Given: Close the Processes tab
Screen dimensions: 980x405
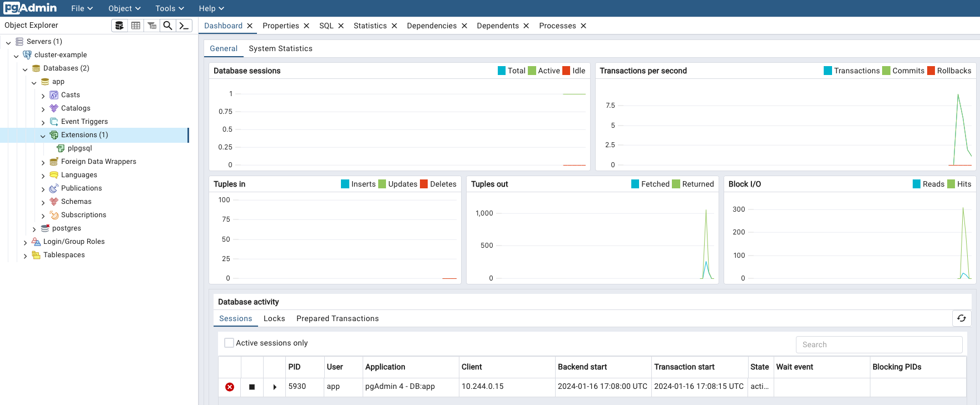Looking at the screenshot, I should [583, 26].
